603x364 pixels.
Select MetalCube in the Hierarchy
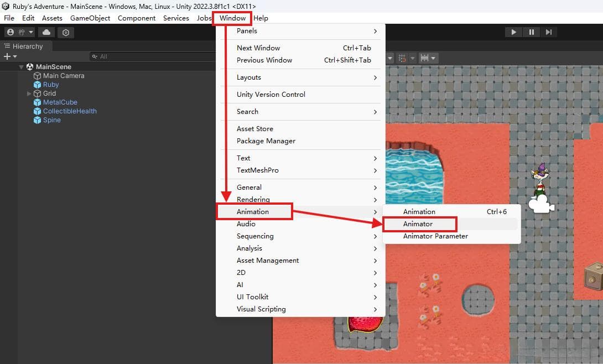click(60, 102)
